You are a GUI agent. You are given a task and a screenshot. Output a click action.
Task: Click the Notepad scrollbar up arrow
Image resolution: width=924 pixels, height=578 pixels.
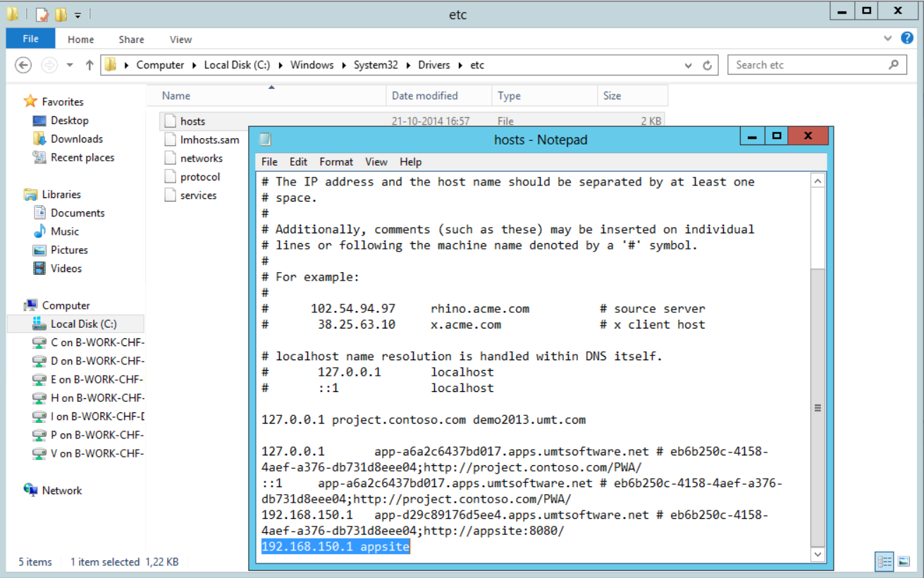pos(818,181)
